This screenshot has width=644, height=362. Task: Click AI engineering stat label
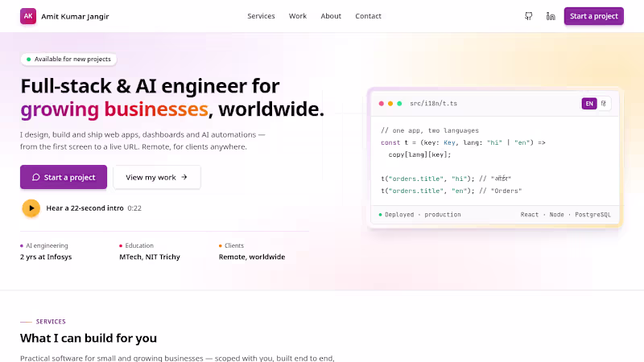click(47, 245)
